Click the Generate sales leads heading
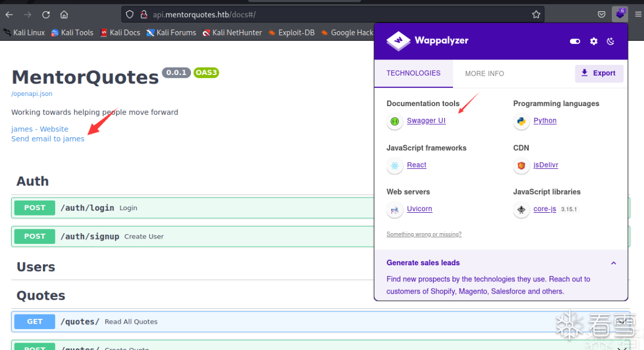This screenshot has width=644, height=350. click(423, 263)
